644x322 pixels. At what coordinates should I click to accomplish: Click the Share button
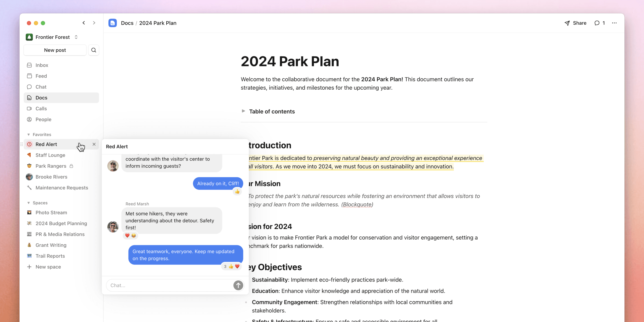tap(575, 23)
